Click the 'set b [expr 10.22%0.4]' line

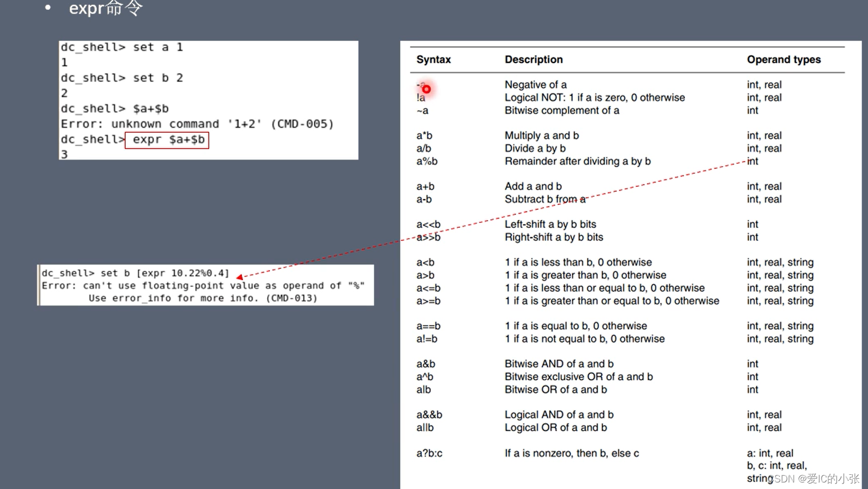[136, 273]
